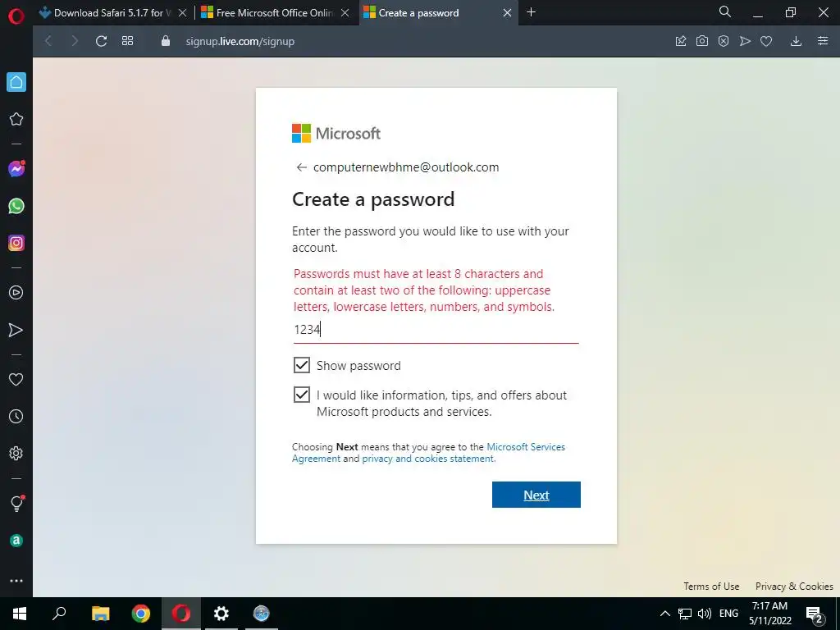Close the Download Safari tab
This screenshot has height=630, width=840.
(x=183, y=13)
